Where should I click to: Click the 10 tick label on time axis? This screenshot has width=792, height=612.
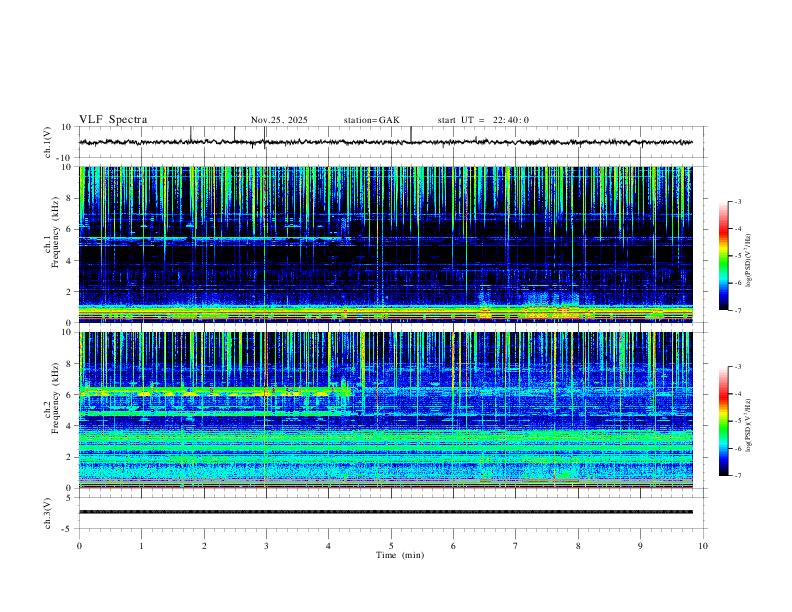703,545
